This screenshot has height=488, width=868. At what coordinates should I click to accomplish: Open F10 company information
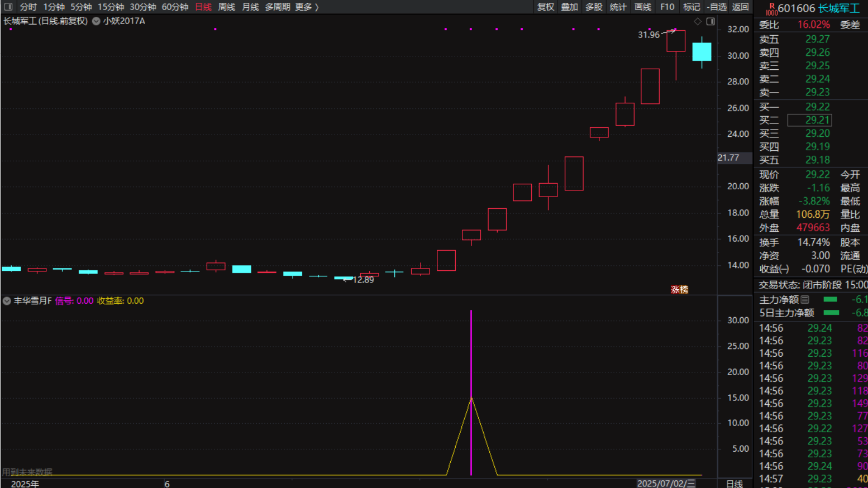pos(667,7)
